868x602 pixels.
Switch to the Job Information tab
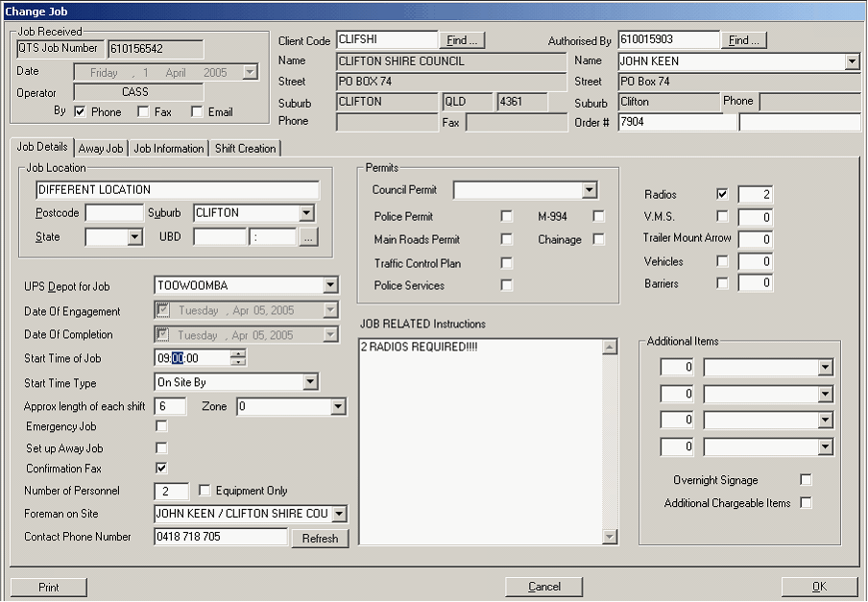point(169,149)
